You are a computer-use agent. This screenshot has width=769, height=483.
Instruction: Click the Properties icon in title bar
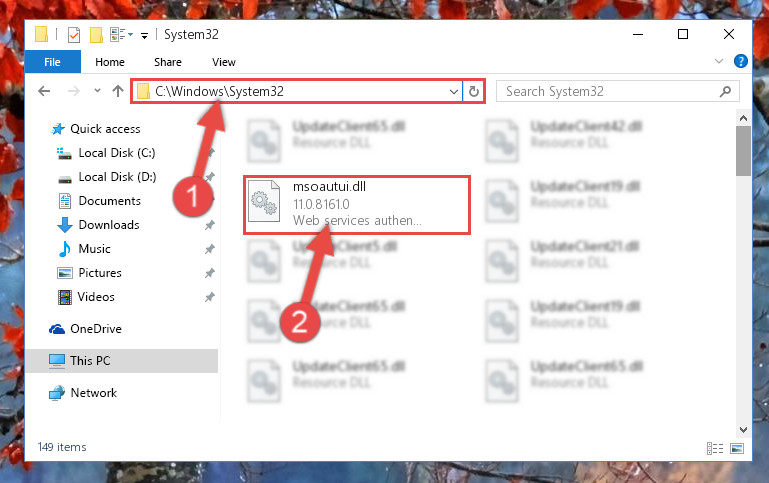pyautogui.click(x=74, y=35)
